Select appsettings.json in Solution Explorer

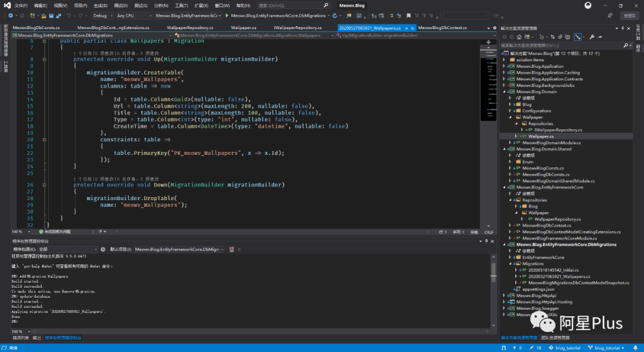coord(537,289)
